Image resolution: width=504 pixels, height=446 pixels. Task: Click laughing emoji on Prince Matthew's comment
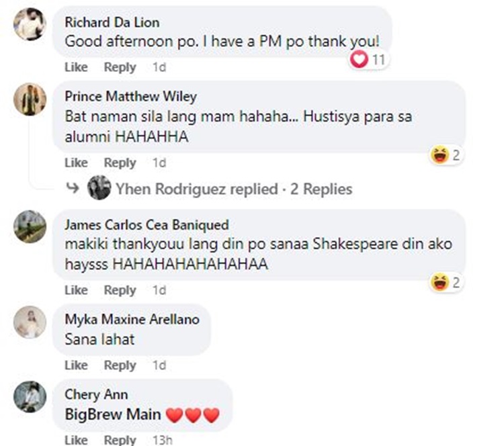click(x=439, y=155)
